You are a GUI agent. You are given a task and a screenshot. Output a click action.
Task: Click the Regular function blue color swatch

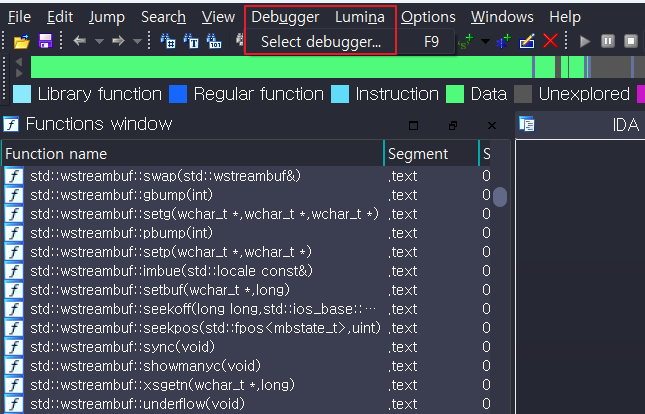[x=178, y=94]
